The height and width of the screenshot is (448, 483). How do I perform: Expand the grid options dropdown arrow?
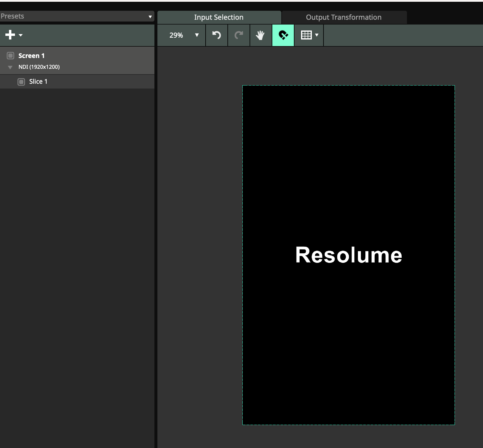point(317,35)
